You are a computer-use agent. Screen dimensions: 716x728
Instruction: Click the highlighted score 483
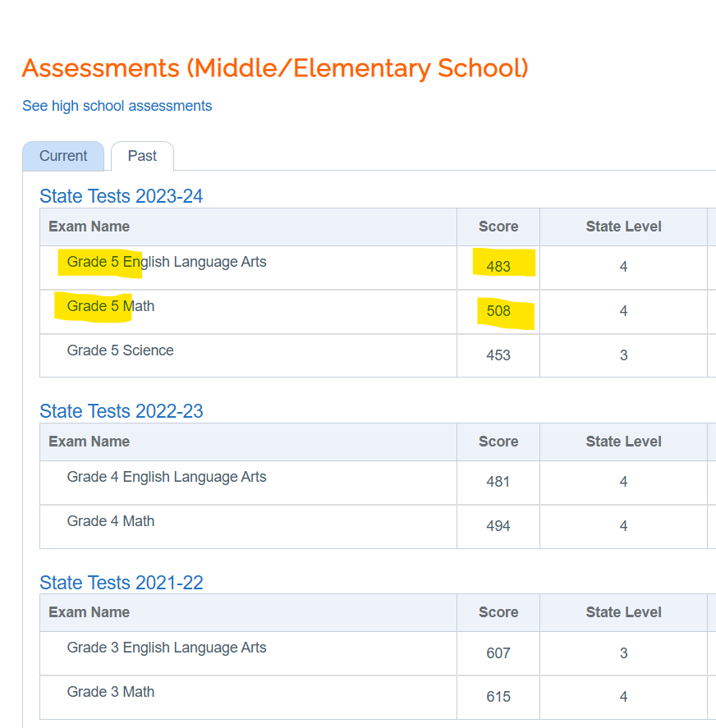tap(498, 267)
